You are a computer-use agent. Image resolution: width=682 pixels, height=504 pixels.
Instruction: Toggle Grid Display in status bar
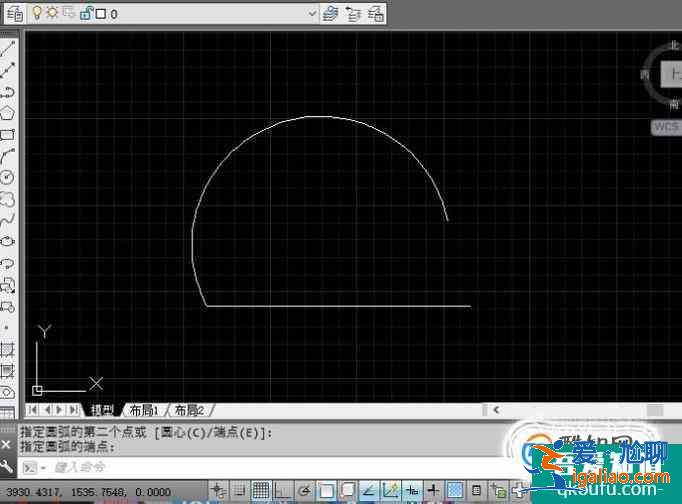(x=261, y=491)
